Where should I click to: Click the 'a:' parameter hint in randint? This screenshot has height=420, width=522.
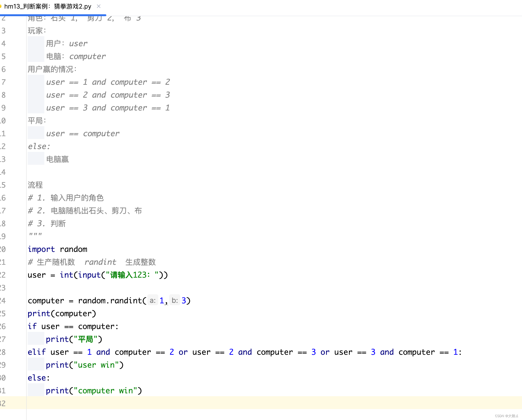tap(153, 300)
